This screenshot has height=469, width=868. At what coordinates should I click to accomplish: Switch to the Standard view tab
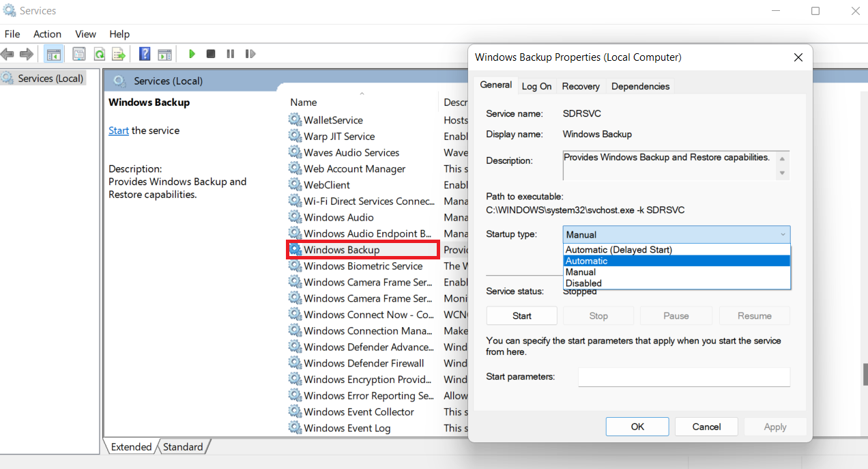click(183, 446)
